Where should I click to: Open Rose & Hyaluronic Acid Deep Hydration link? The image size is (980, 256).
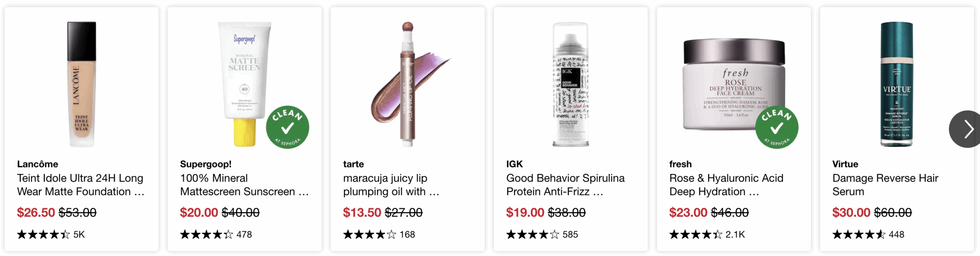coord(726,185)
